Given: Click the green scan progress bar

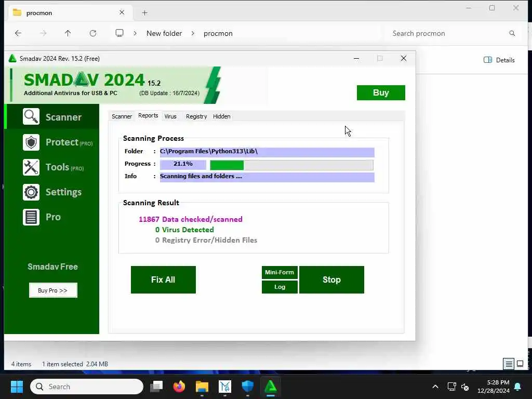Looking at the screenshot, I should pyautogui.click(x=291, y=165).
